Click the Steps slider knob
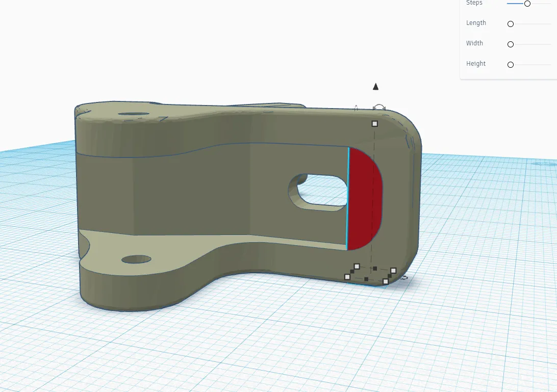This screenshot has height=392, width=557. click(x=527, y=4)
